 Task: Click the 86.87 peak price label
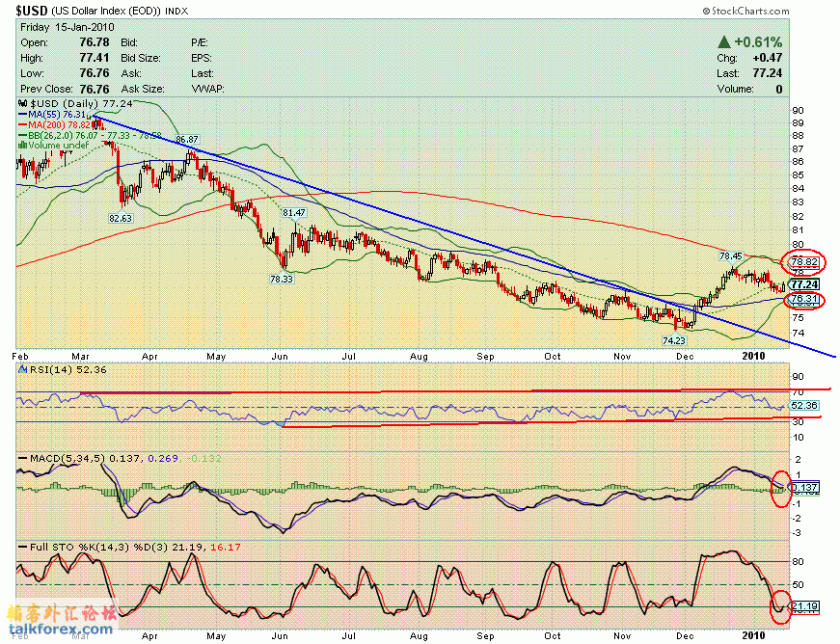point(187,139)
